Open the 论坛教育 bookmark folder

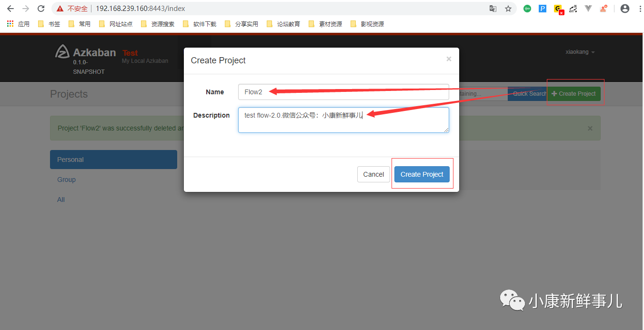pos(283,24)
